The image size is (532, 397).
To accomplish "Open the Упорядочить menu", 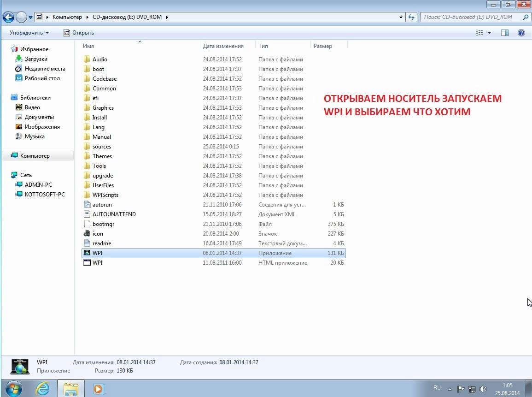I will tap(29, 33).
